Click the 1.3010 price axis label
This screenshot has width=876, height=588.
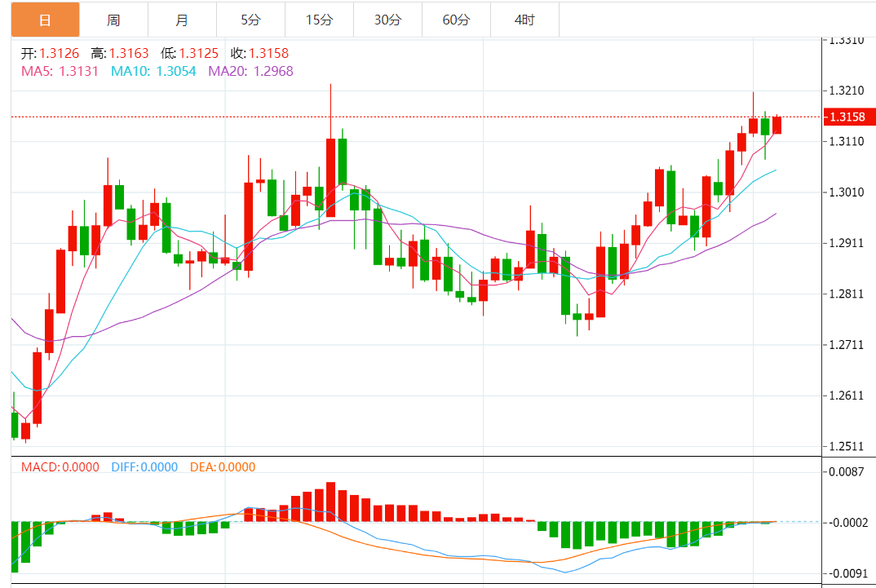[x=847, y=192]
